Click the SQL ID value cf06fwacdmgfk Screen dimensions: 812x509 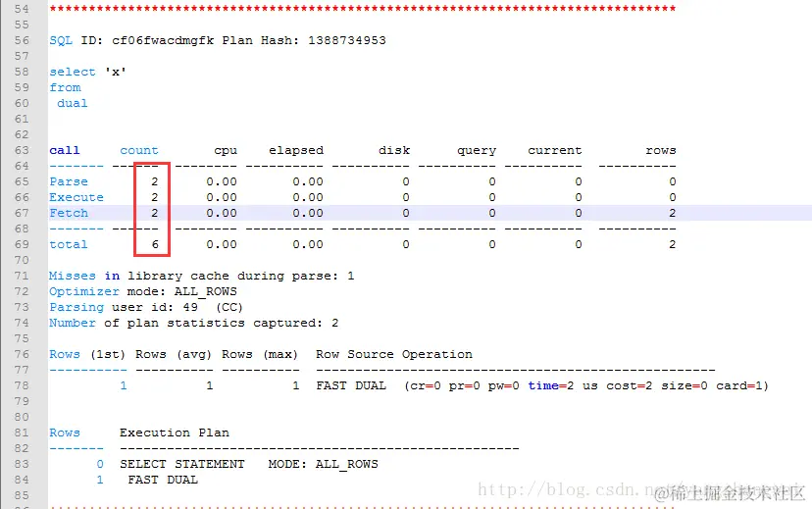[x=163, y=40]
